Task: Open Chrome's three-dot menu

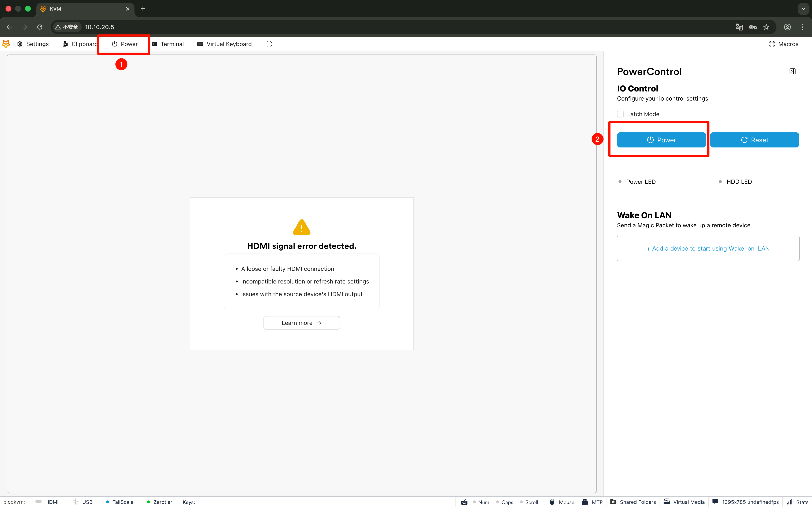Action: coord(803,27)
